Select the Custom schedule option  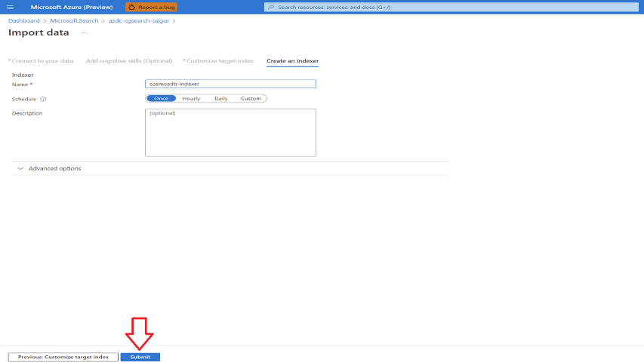[251, 99]
